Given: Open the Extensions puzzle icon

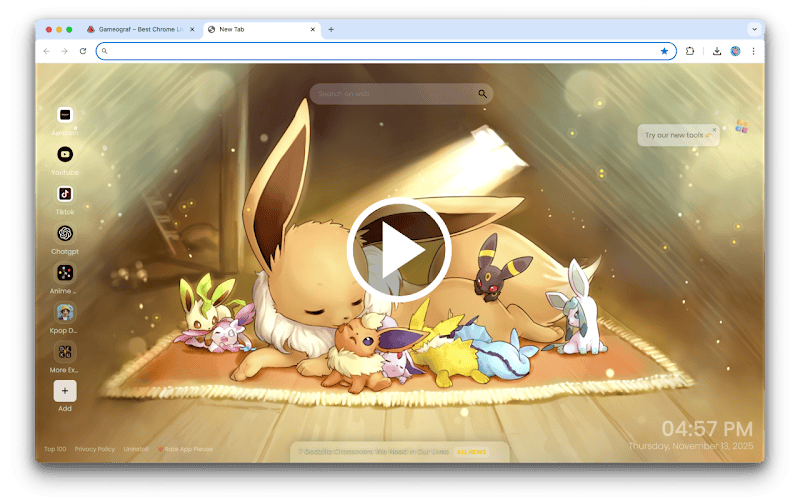Looking at the screenshot, I should [690, 51].
